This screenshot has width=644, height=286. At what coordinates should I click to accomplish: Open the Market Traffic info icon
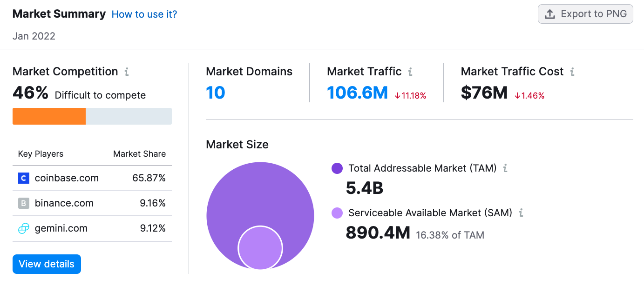click(x=410, y=72)
